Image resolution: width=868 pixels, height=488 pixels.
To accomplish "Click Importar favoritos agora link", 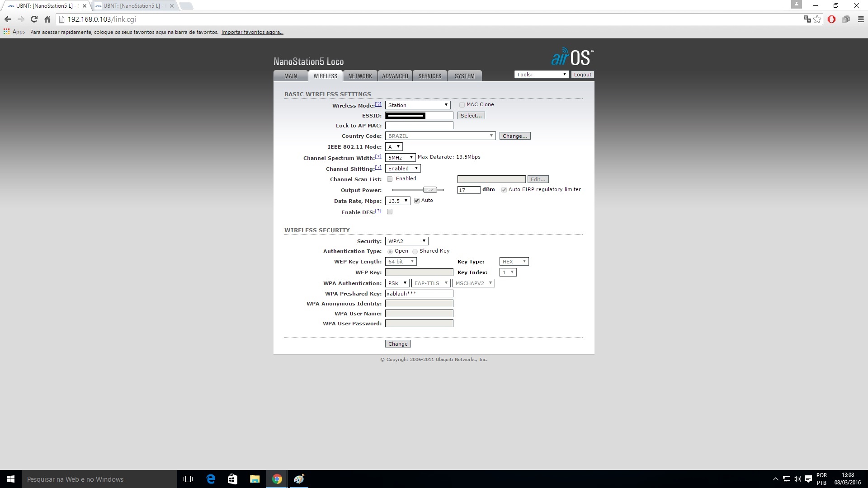I will (252, 32).
